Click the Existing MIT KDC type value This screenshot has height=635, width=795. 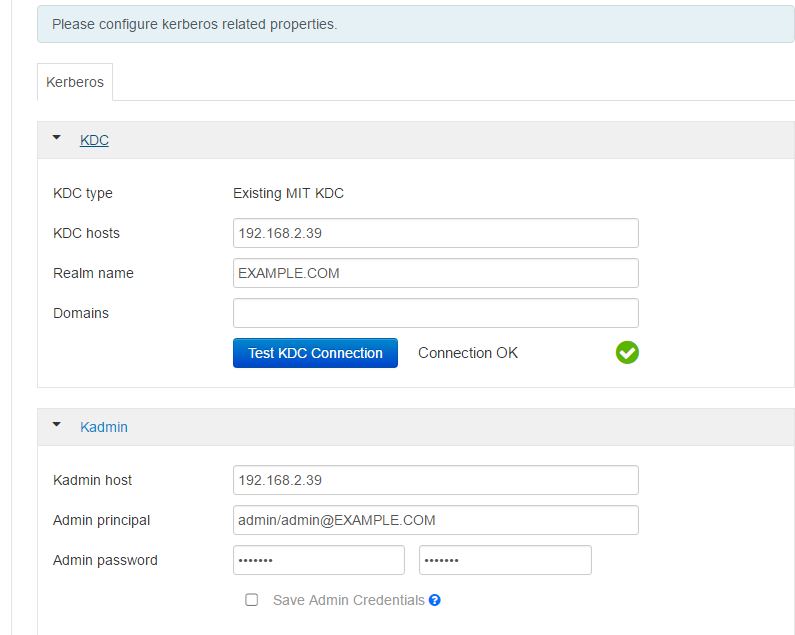tap(288, 193)
